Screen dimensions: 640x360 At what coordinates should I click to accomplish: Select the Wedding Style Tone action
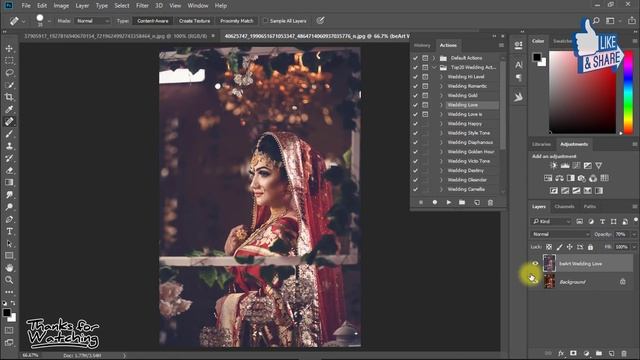(469, 133)
